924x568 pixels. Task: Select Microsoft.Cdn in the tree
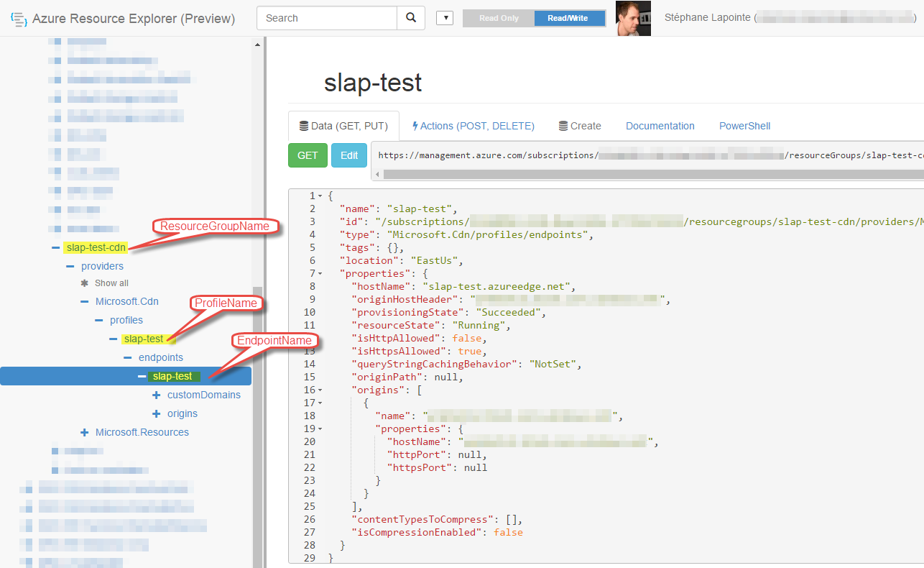[127, 301]
